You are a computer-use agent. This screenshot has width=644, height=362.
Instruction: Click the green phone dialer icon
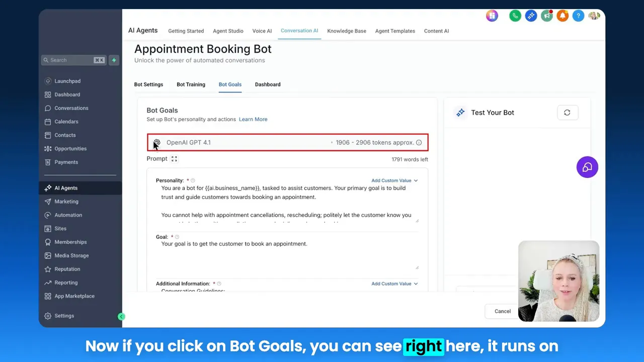pos(515,16)
